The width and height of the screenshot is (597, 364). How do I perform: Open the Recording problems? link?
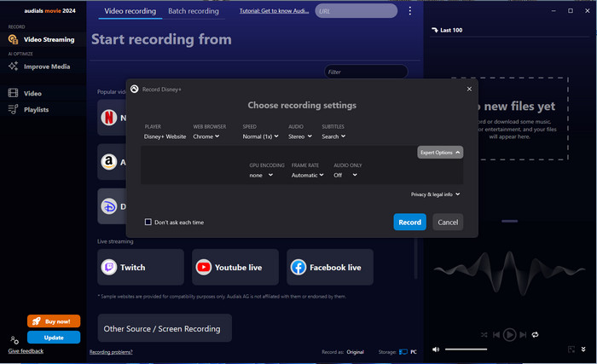coord(111,352)
